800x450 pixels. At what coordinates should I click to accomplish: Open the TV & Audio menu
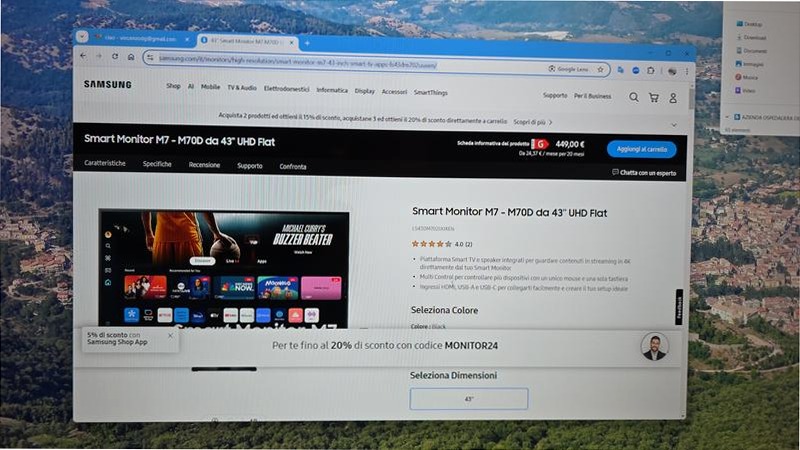coord(242,88)
